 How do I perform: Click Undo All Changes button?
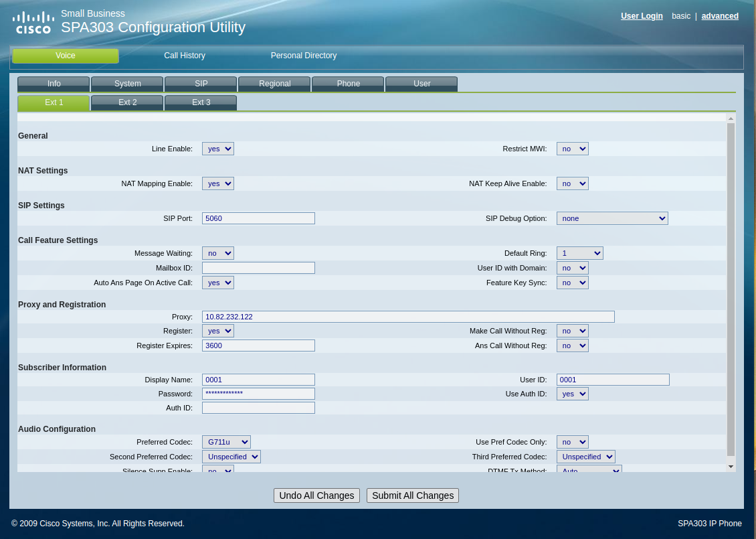(x=316, y=495)
